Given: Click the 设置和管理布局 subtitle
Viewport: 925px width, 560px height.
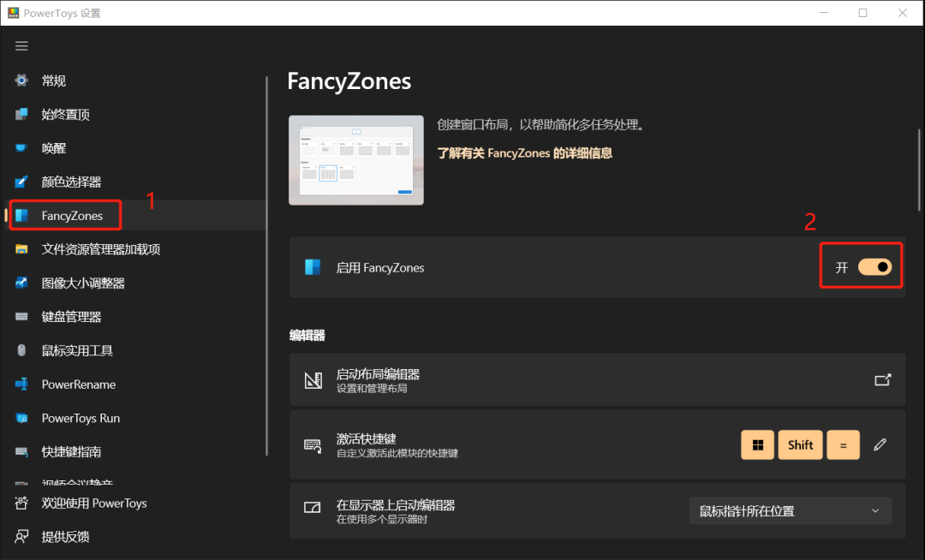Looking at the screenshot, I should [x=372, y=389].
